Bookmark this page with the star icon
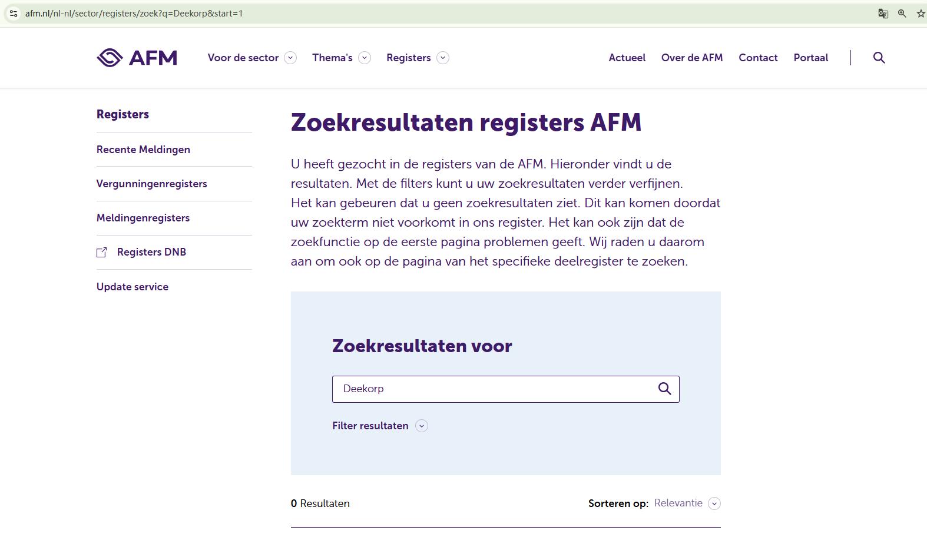The image size is (927, 560). point(921,14)
